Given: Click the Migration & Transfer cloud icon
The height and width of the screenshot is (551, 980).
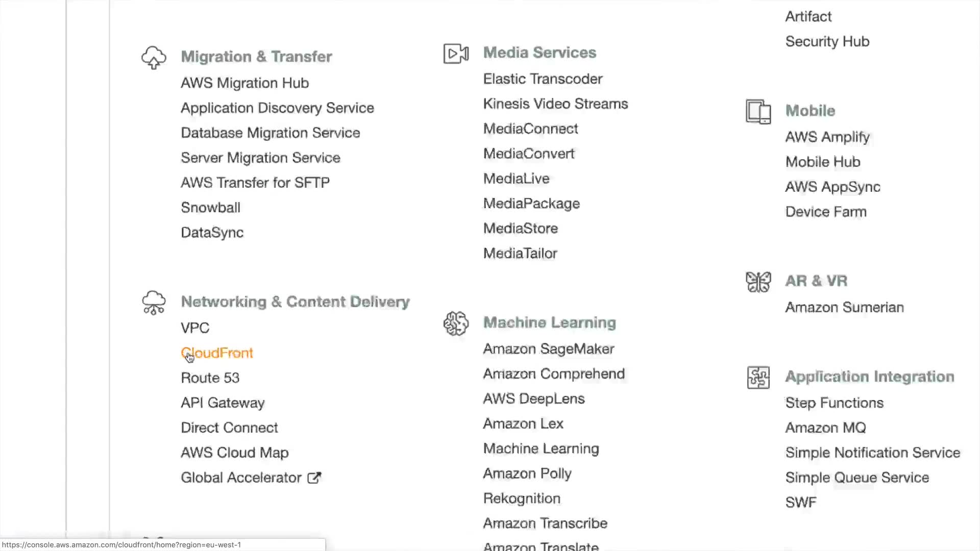Looking at the screenshot, I should pos(154,57).
